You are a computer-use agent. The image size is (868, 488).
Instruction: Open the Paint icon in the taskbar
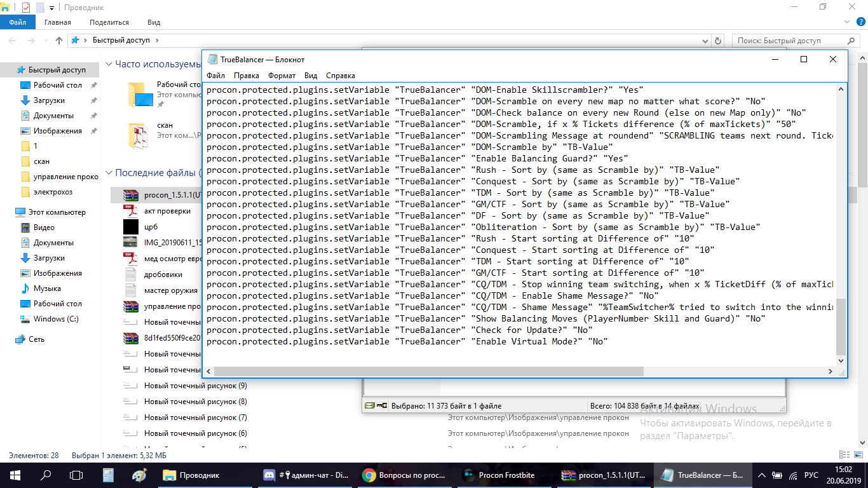coord(139,475)
